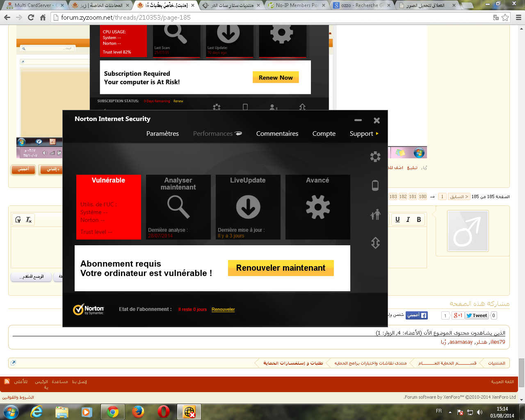Click browser back arrow button

tap(7, 18)
